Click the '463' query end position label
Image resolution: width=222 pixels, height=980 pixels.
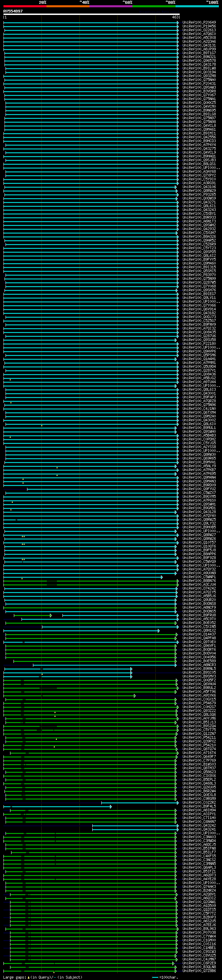coord(175,17)
